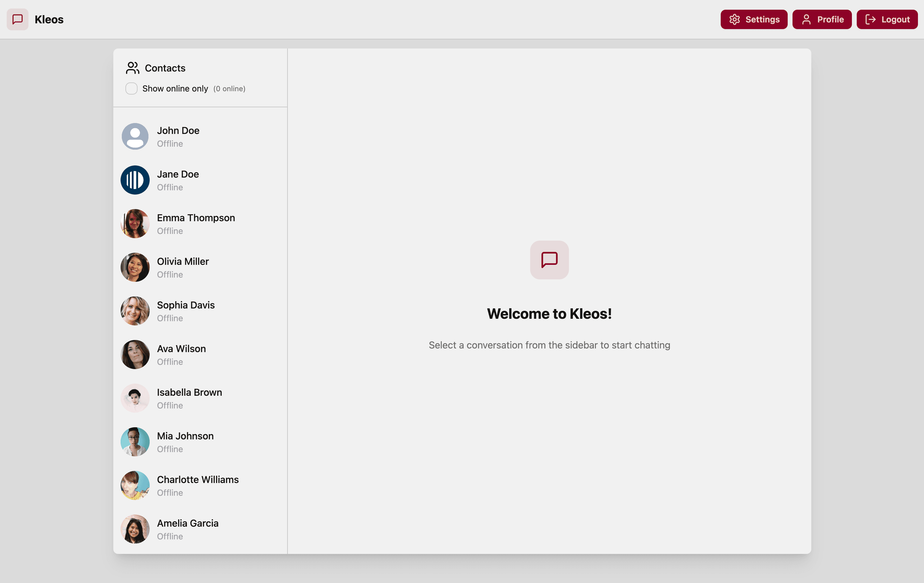Click the Kleos chat bubble logo icon
The width and height of the screenshot is (924, 583).
click(17, 19)
